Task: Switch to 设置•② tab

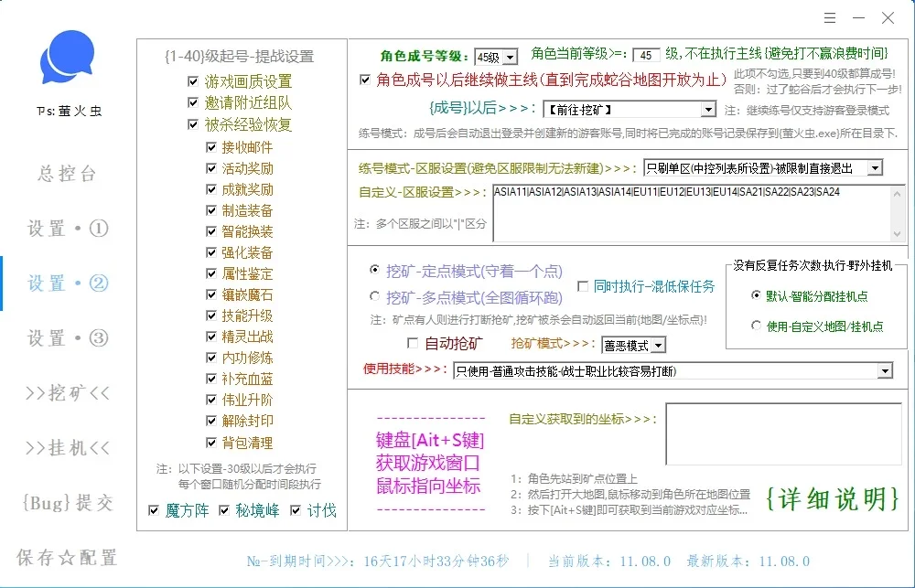Action: coord(68,283)
